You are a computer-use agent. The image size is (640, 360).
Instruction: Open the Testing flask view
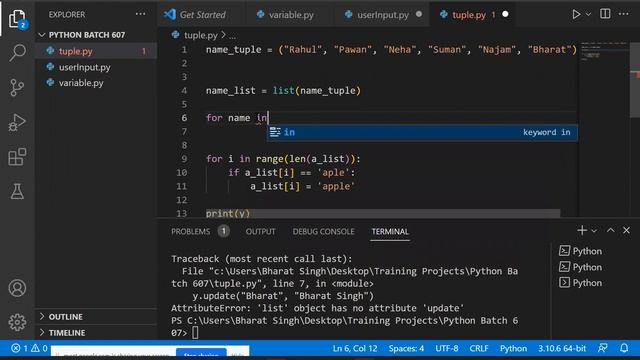pyautogui.click(x=17, y=191)
